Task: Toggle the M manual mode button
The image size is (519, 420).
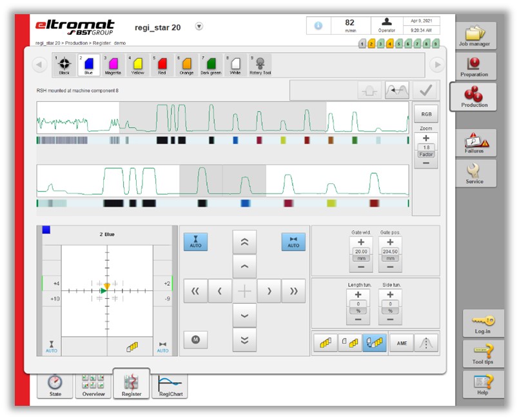Action: coord(195,339)
